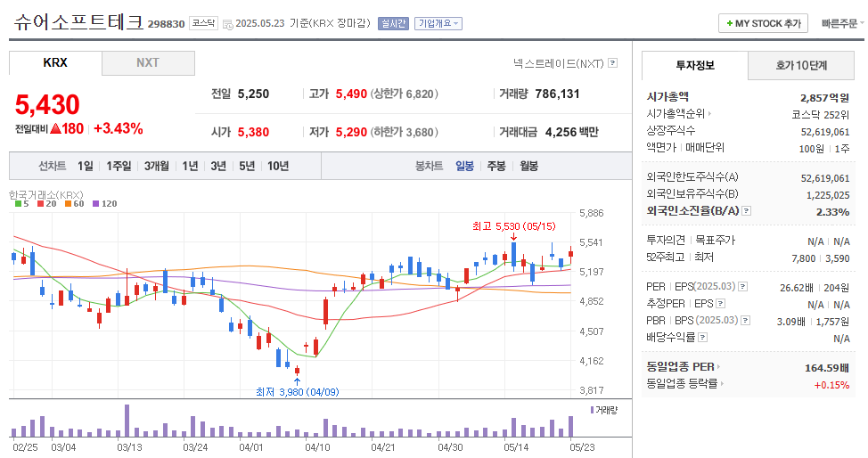Click the green 5-day moving average swatch

point(18,204)
